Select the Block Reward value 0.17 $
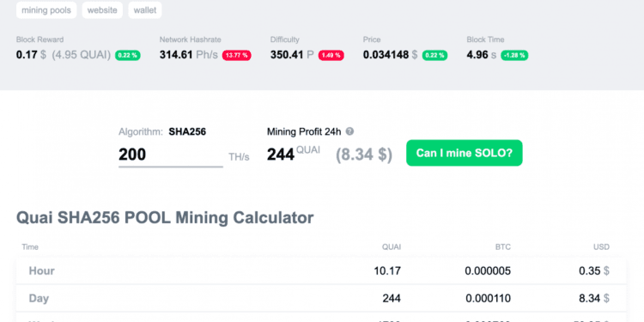644x322 pixels. point(31,55)
